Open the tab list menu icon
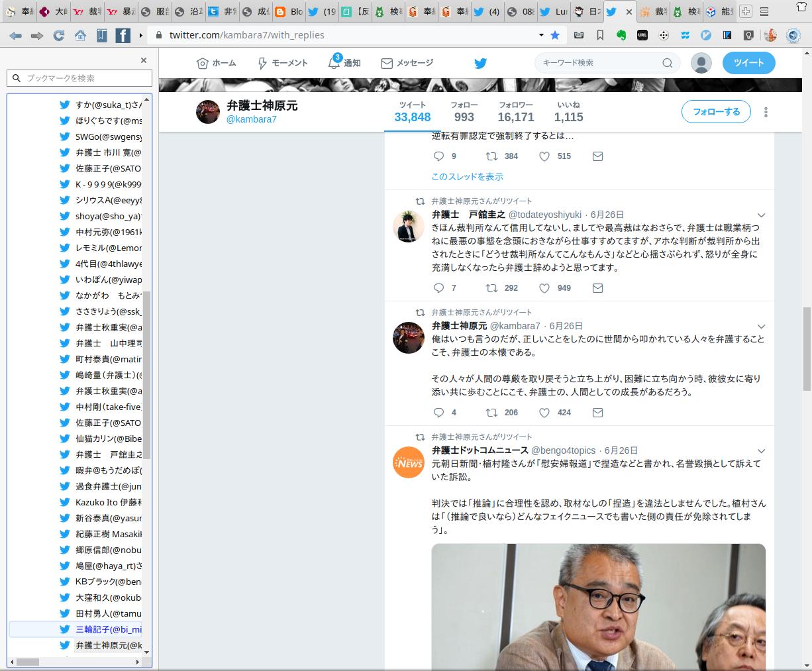This screenshot has height=671, width=812. [x=765, y=11]
